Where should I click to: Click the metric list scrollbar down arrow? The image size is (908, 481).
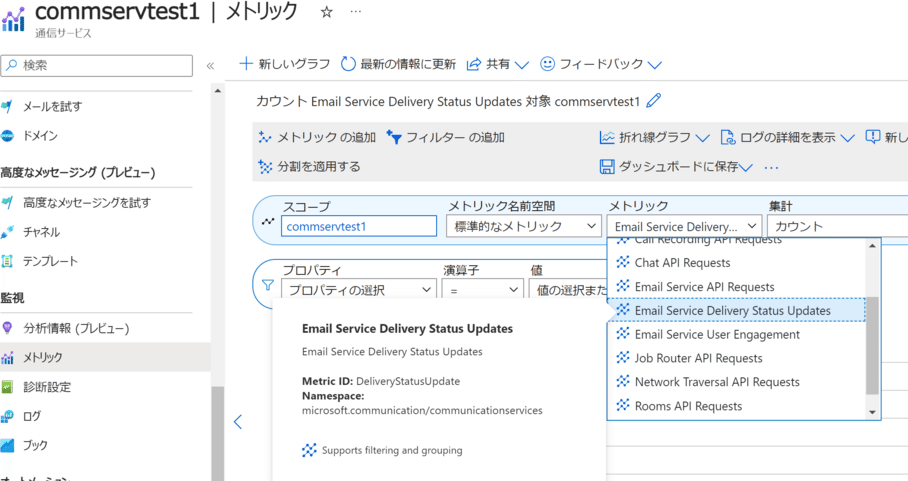872,412
